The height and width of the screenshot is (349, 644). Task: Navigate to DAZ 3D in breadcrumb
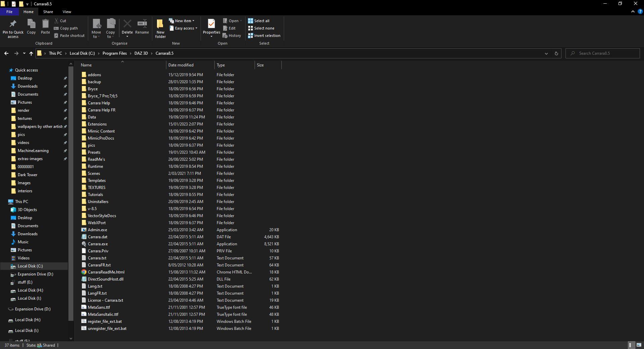click(x=141, y=53)
